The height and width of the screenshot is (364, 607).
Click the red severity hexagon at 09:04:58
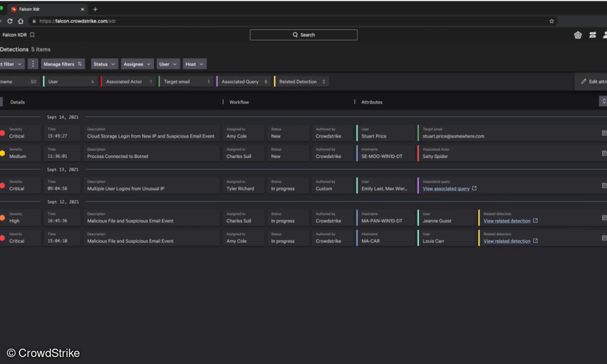point(3,186)
